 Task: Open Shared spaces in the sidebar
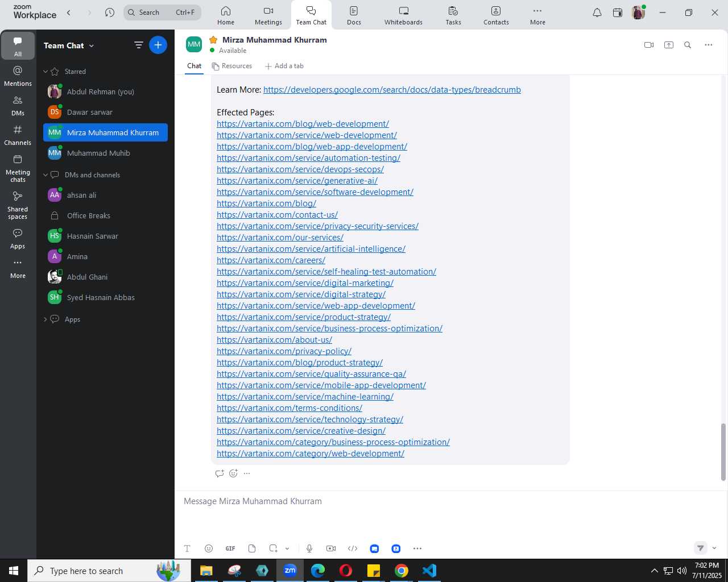pos(18,205)
